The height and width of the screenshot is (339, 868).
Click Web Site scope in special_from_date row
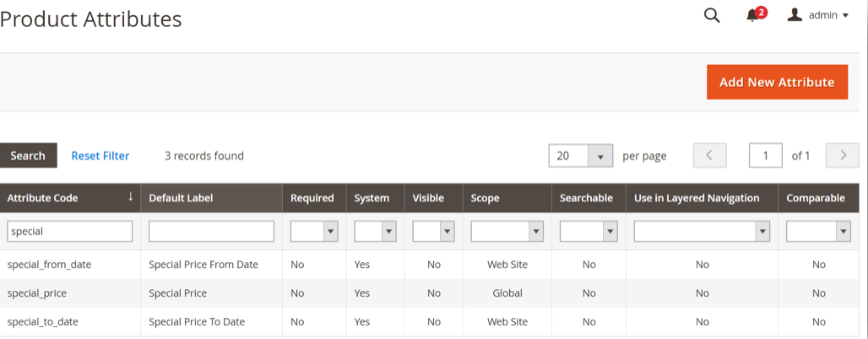coord(507,265)
